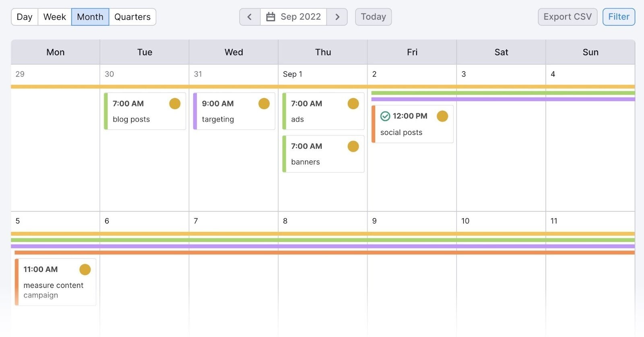Viewport: 644px width, 337px height.
Task: Switch to Week view
Action: [55, 17]
